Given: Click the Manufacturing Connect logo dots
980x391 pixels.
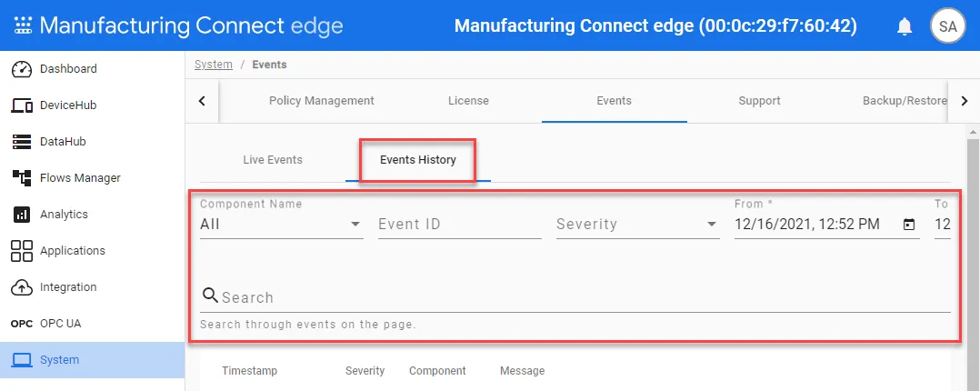Looking at the screenshot, I should [x=23, y=25].
